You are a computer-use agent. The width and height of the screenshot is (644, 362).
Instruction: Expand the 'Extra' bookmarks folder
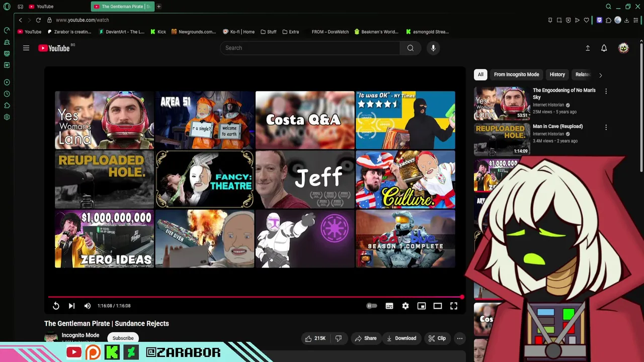(291, 32)
